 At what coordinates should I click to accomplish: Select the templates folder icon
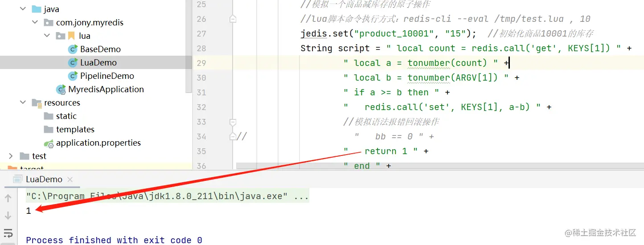pyautogui.click(x=49, y=129)
